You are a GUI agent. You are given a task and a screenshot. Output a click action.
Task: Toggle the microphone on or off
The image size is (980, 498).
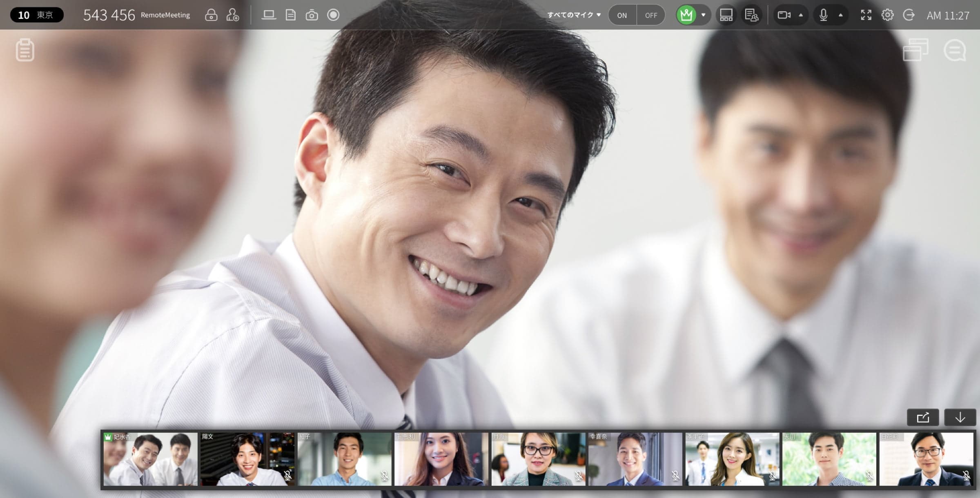point(823,15)
